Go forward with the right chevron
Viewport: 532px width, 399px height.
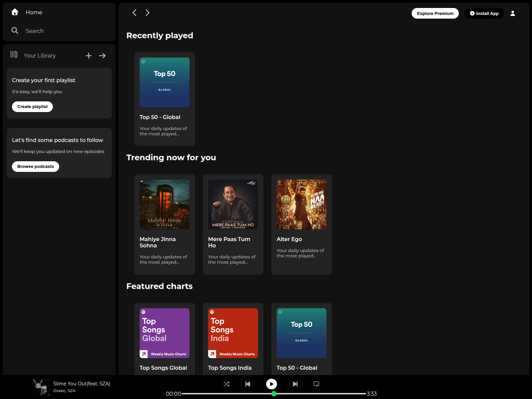(147, 13)
